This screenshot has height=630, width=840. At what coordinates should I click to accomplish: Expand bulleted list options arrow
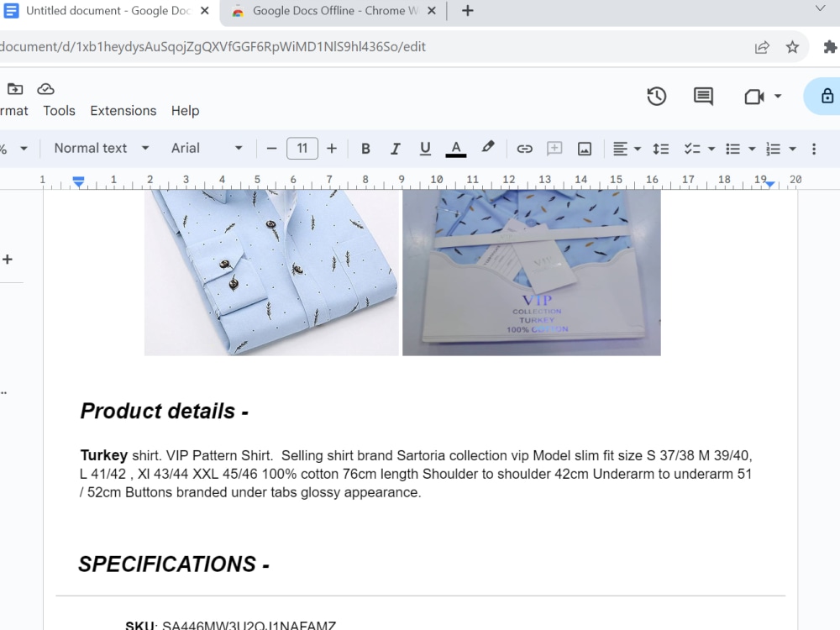click(x=752, y=149)
